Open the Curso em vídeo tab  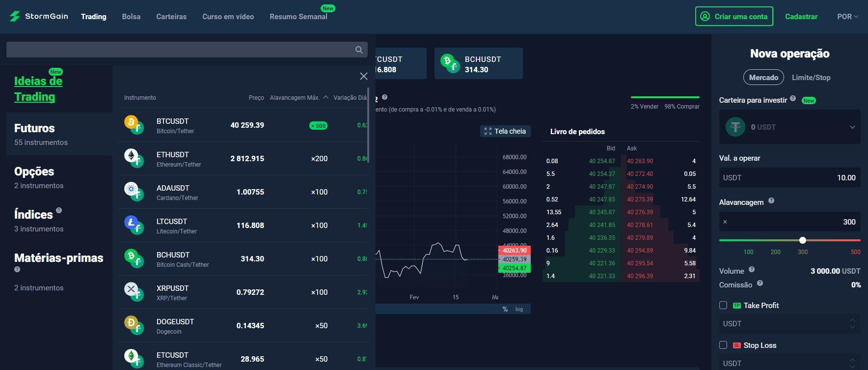228,17
